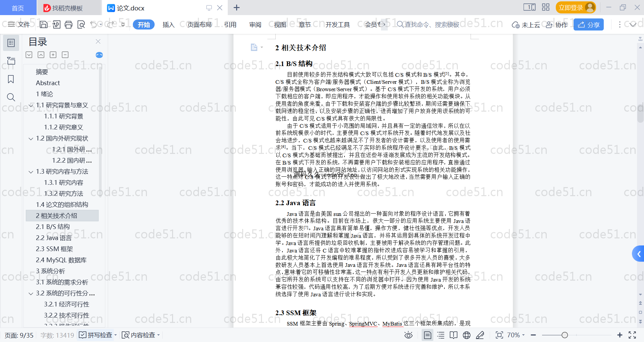Viewport: 644px width, 342px height.
Task: Click the blue 分享 share button
Action: point(589,24)
